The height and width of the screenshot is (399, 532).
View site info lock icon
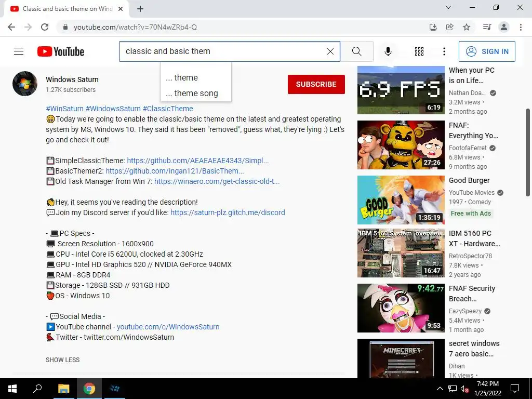[65, 27]
